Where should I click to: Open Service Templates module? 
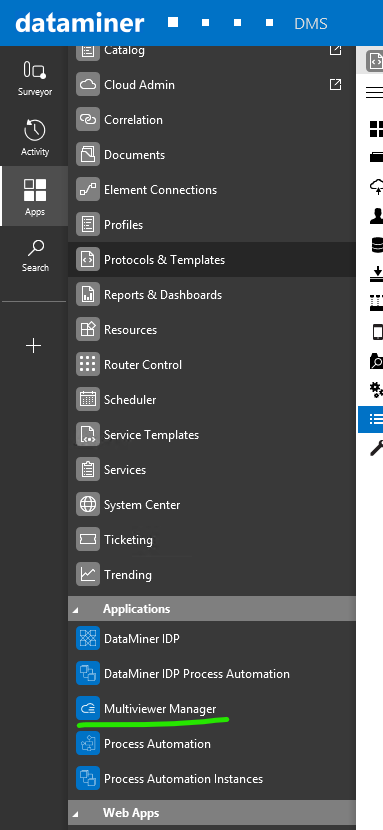[212, 435]
